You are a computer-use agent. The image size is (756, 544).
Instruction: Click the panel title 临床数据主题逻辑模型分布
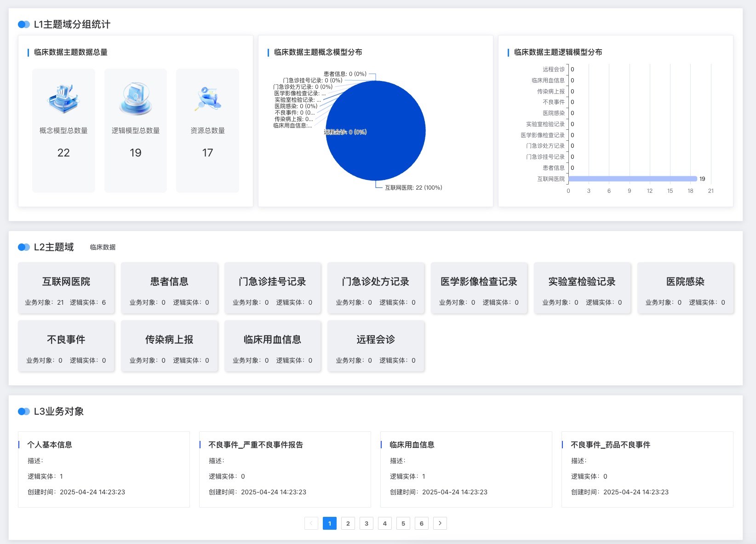pyautogui.click(x=558, y=52)
